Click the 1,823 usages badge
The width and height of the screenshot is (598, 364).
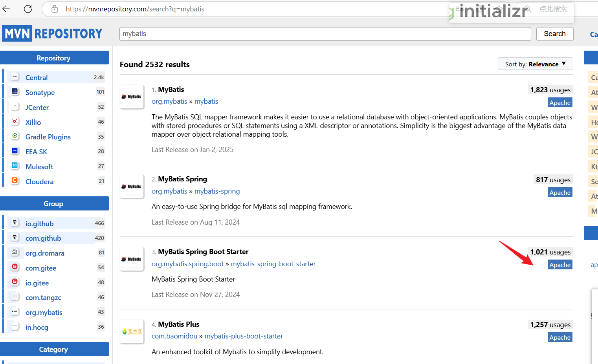point(550,90)
